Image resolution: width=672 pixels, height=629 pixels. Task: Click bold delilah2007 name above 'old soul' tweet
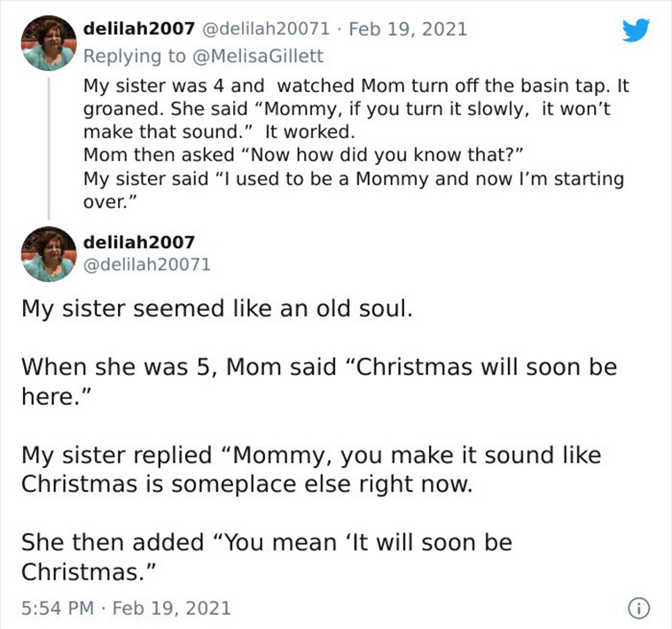tap(139, 243)
